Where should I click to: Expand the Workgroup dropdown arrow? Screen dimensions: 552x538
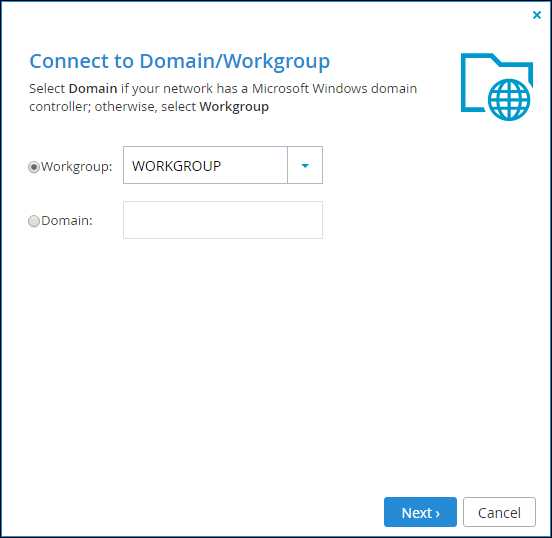pyautogui.click(x=305, y=165)
